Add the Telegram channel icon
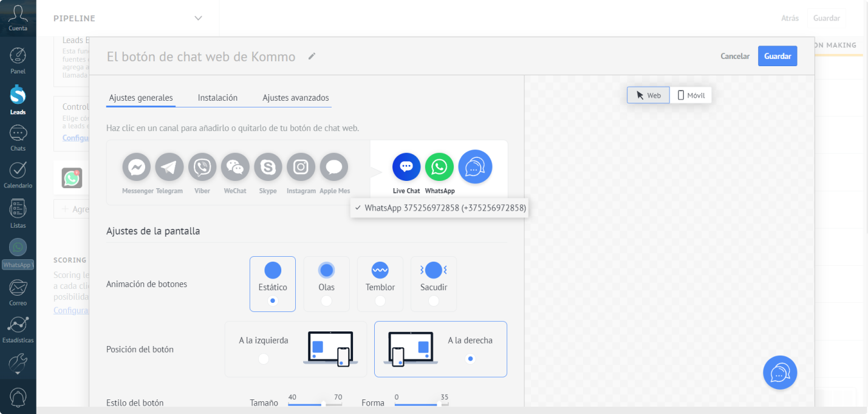This screenshot has width=868, height=414. tap(169, 167)
